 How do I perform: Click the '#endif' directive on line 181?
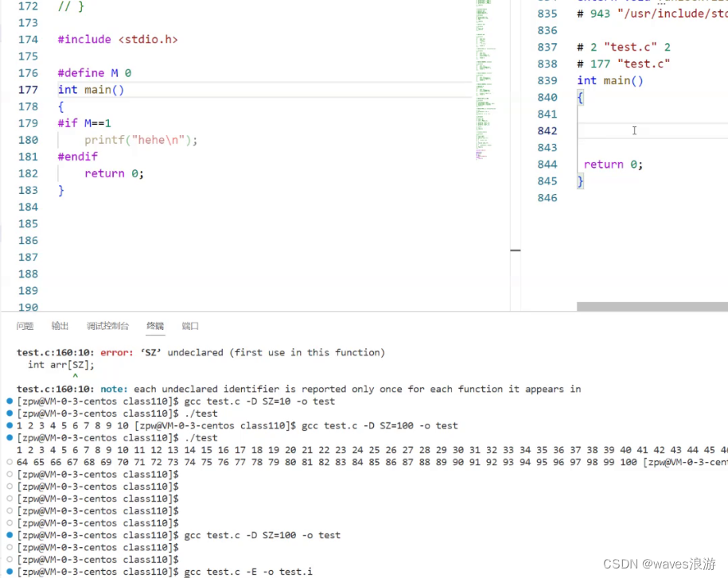coord(77,157)
